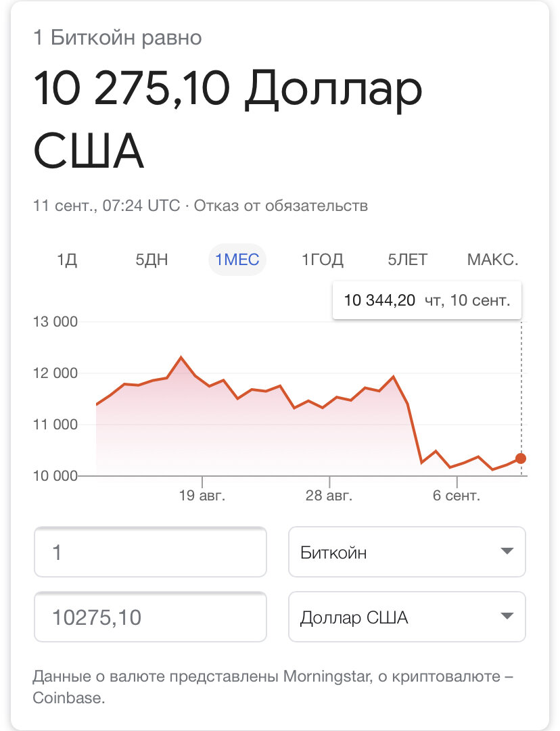560x731 pixels.
Task: Click the 10 275,10 Доллар США heading
Action: pos(228,119)
